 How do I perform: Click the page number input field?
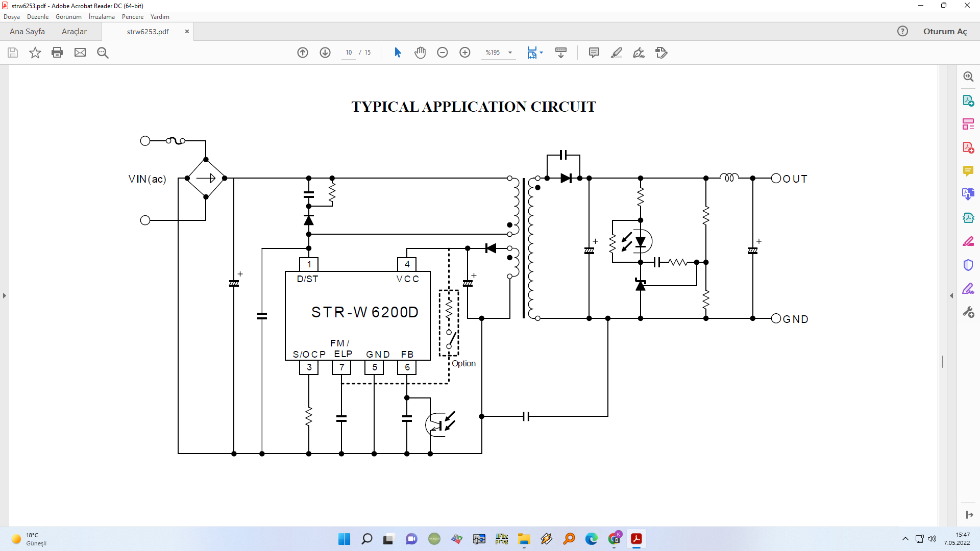pyautogui.click(x=349, y=53)
